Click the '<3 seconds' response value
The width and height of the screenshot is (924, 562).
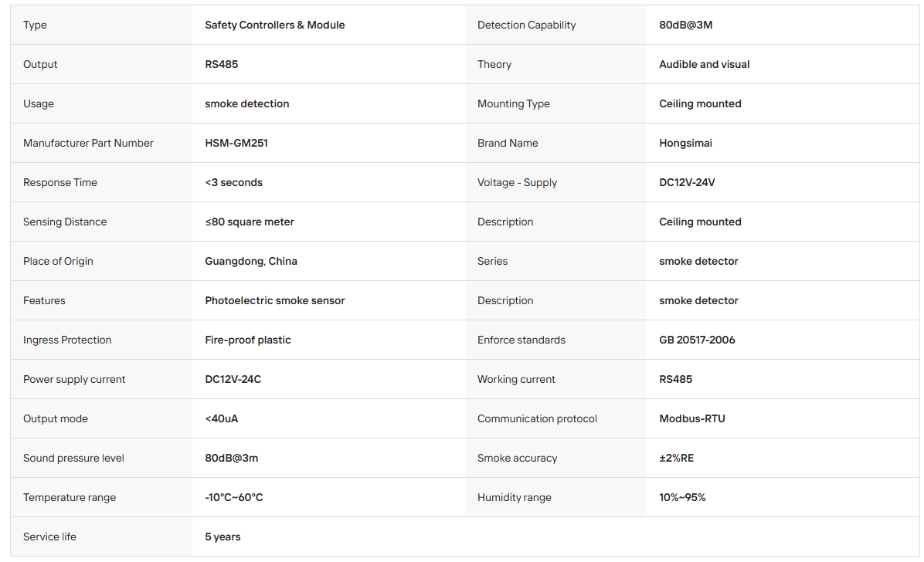click(234, 183)
